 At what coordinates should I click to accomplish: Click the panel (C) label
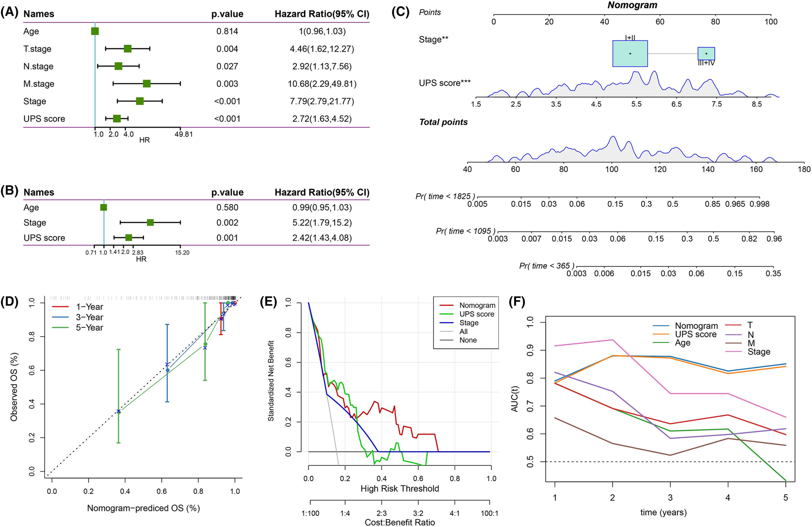pyautogui.click(x=401, y=12)
